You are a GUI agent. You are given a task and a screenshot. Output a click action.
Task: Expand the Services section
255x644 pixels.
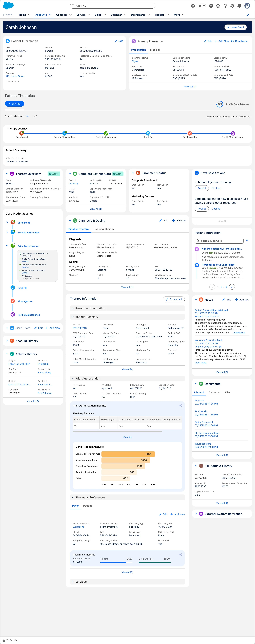tap(73, 582)
